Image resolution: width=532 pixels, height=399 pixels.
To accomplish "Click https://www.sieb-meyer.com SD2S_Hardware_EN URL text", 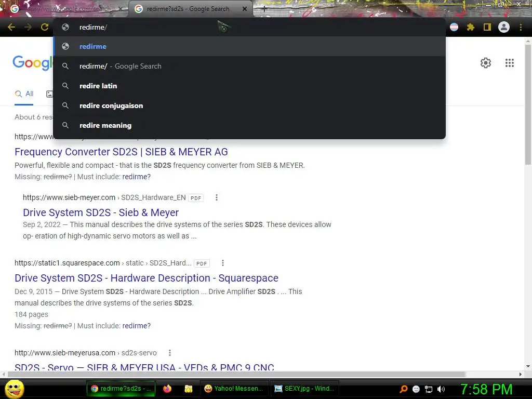I will click(x=104, y=197).
